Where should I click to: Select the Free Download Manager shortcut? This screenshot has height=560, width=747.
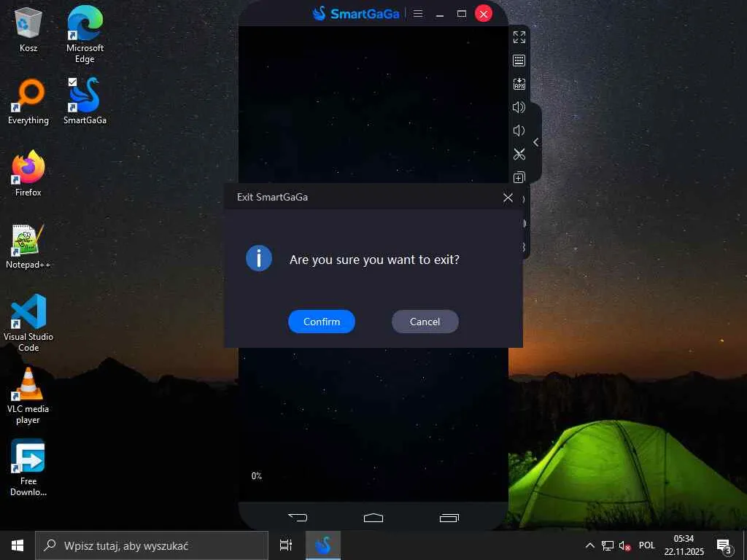[x=28, y=467]
